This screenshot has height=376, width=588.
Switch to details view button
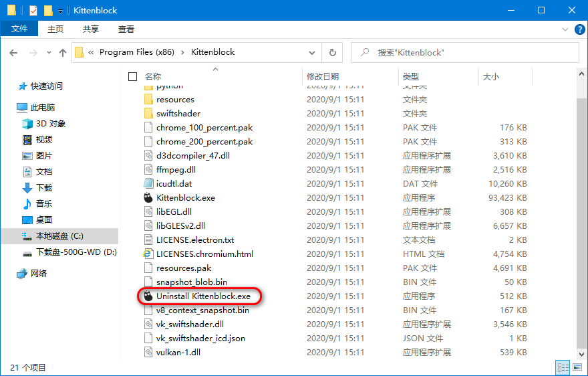(563, 367)
